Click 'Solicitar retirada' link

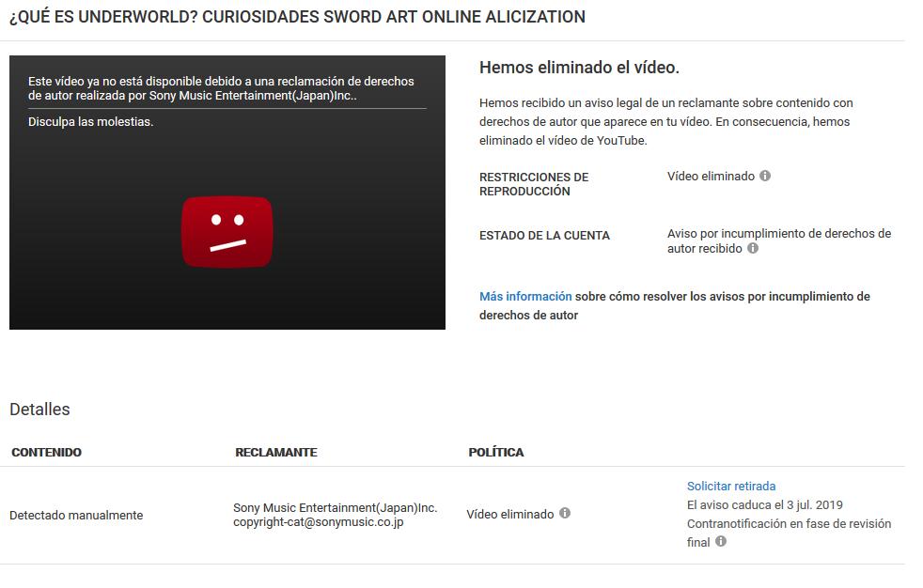731,487
